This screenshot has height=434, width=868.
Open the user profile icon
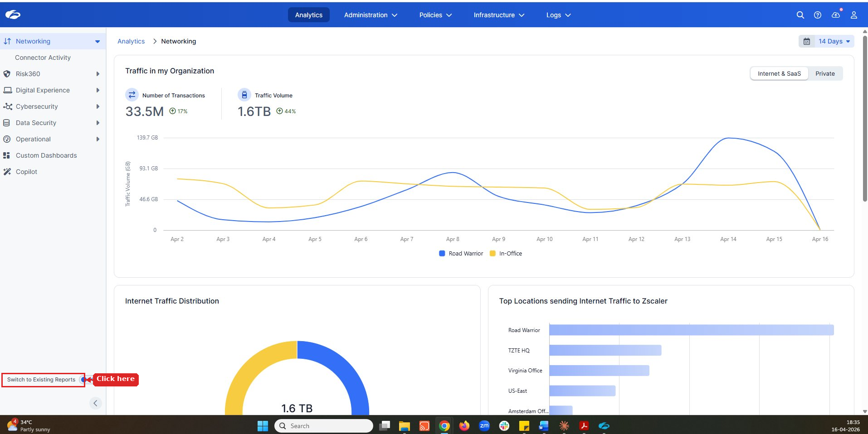[853, 15]
